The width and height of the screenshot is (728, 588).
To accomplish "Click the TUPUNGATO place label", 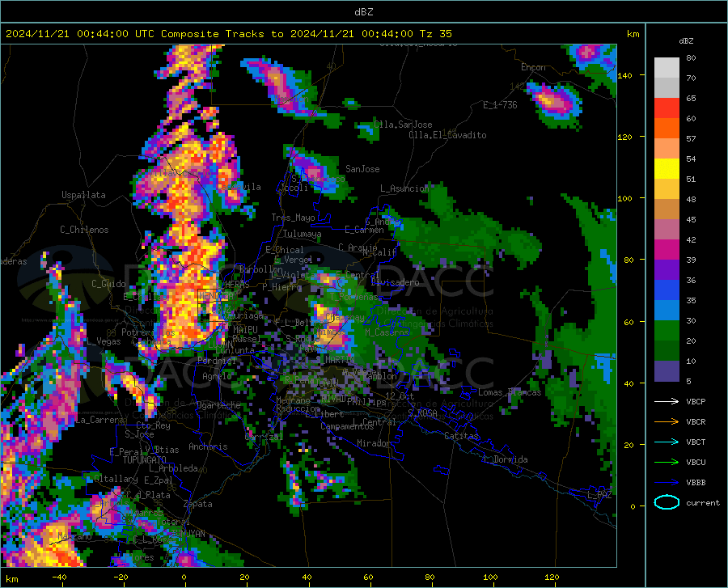I will 145,460.
